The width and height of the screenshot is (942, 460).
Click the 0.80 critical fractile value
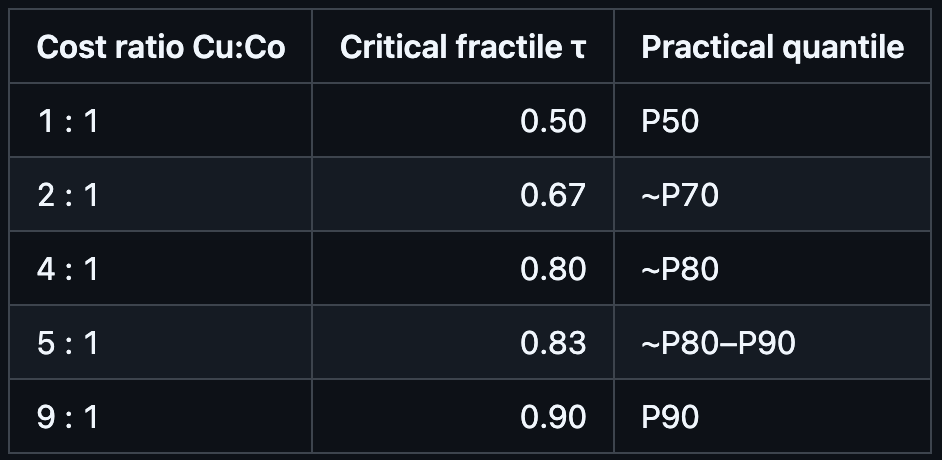click(553, 268)
